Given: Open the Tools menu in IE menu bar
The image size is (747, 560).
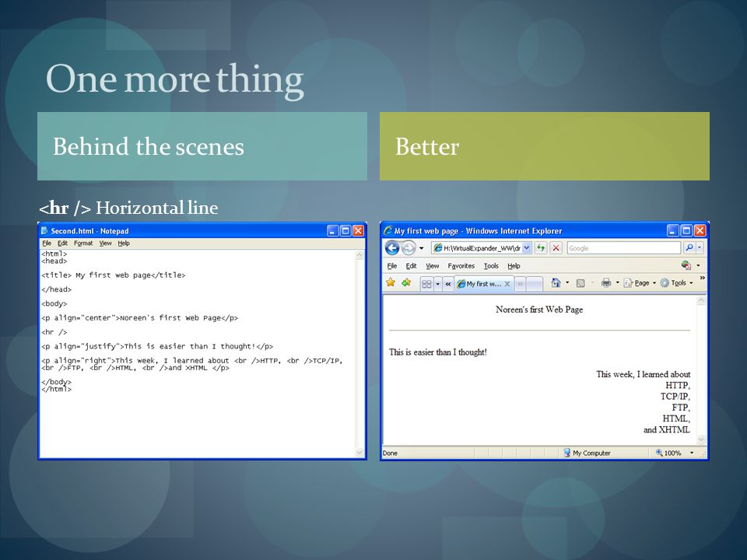Looking at the screenshot, I should tap(491, 266).
